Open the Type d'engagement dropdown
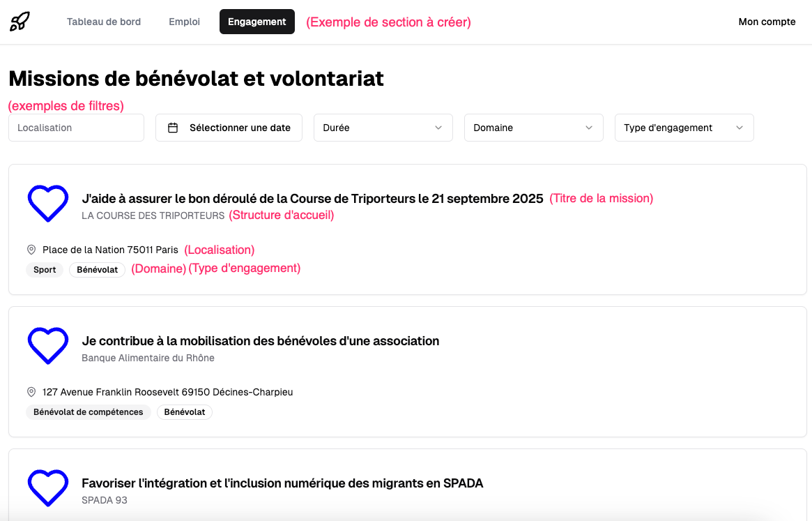Image resolution: width=812 pixels, height=521 pixels. 684,128
